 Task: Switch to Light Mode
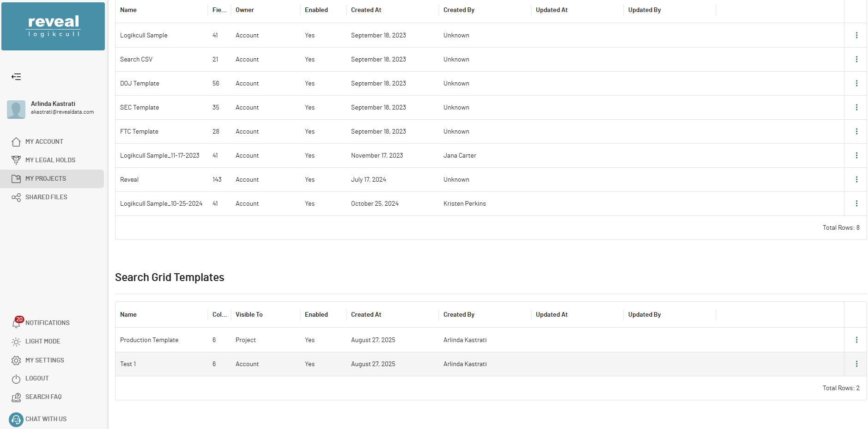(43, 341)
